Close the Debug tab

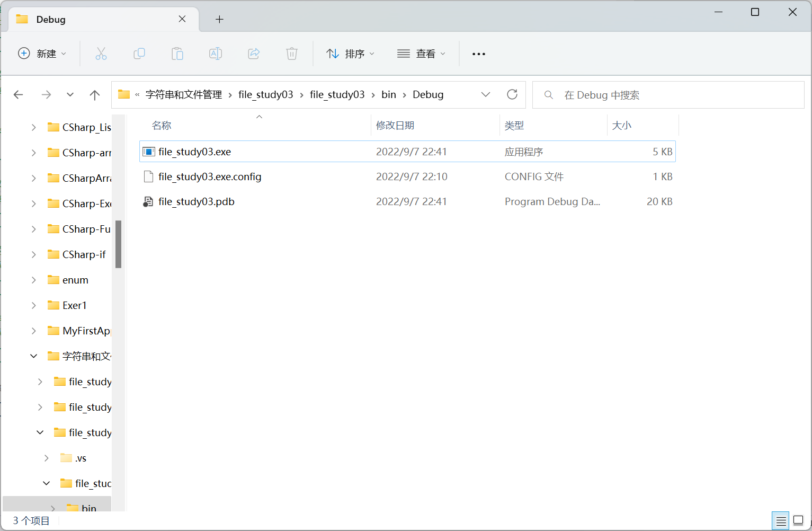coord(182,19)
